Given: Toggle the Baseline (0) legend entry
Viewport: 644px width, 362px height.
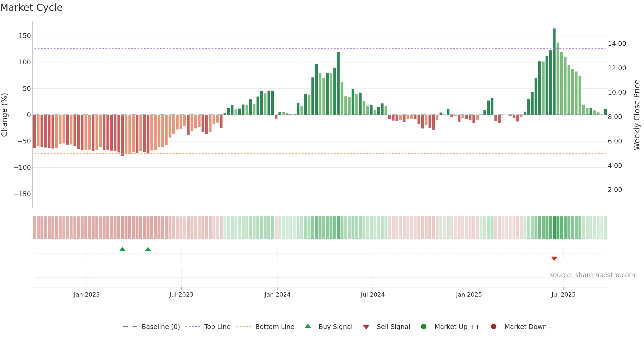Looking at the screenshot, I should pyautogui.click(x=151, y=327).
